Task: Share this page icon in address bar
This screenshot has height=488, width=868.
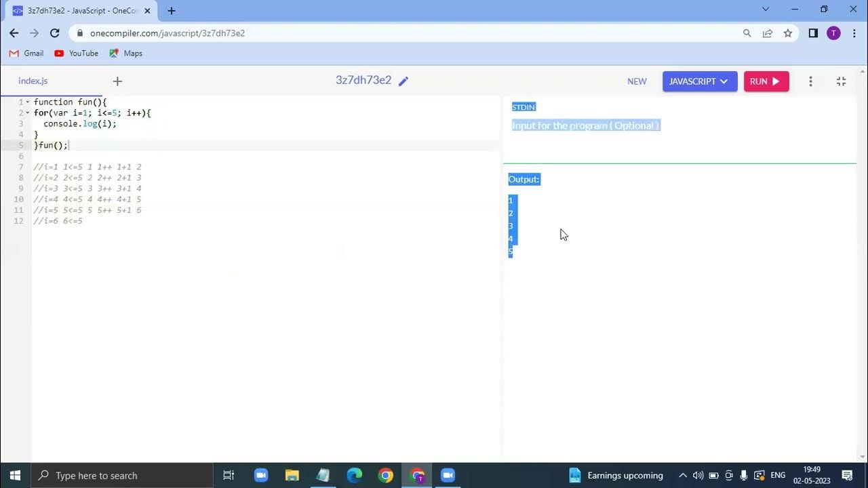Action: (x=767, y=33)
